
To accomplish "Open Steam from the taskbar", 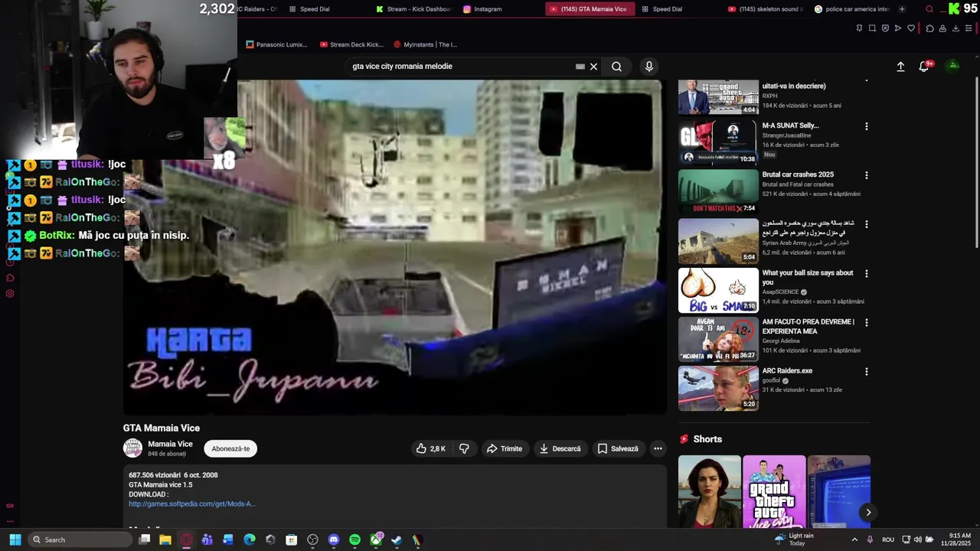I will click(397, 540).
